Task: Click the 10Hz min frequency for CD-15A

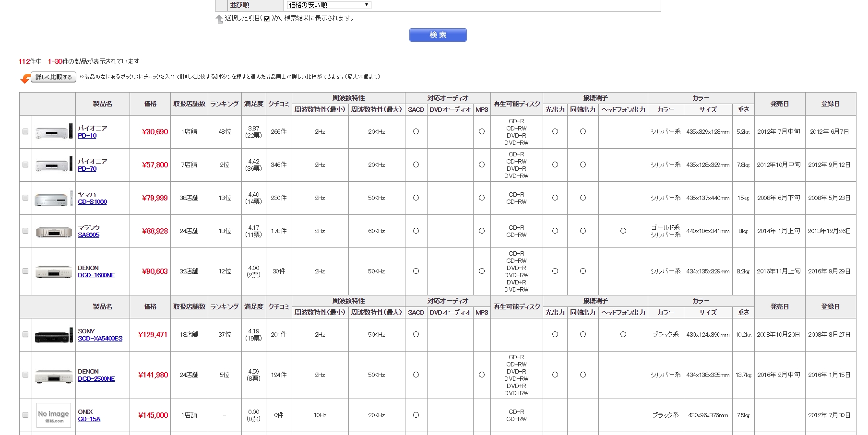Action: 320,415
